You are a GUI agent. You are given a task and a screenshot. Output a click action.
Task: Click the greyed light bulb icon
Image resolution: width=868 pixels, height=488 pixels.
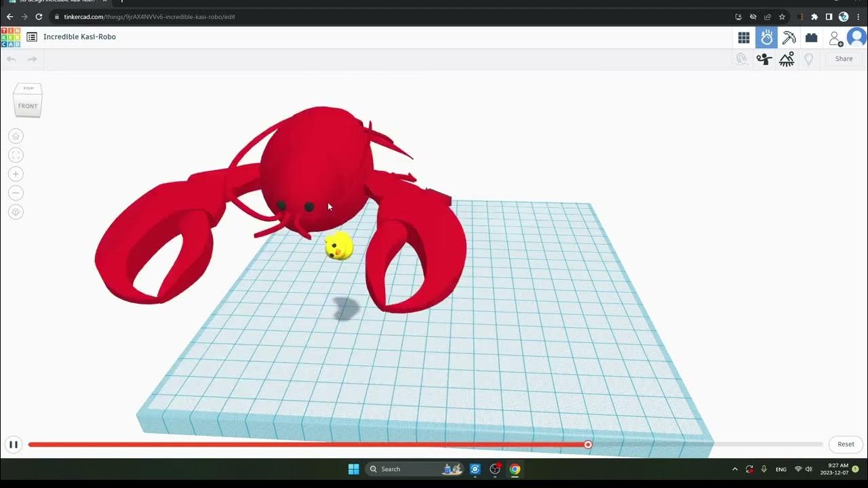(x=808, y=59)
